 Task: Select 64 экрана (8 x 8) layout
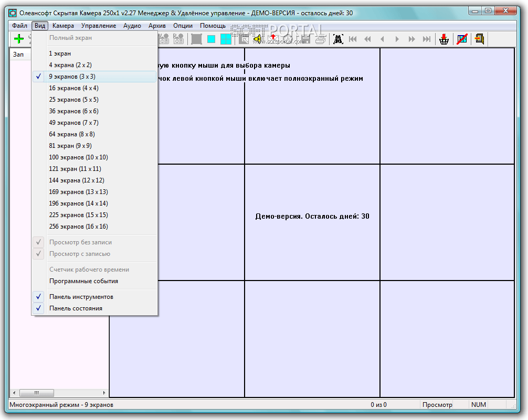pos(94,134)
